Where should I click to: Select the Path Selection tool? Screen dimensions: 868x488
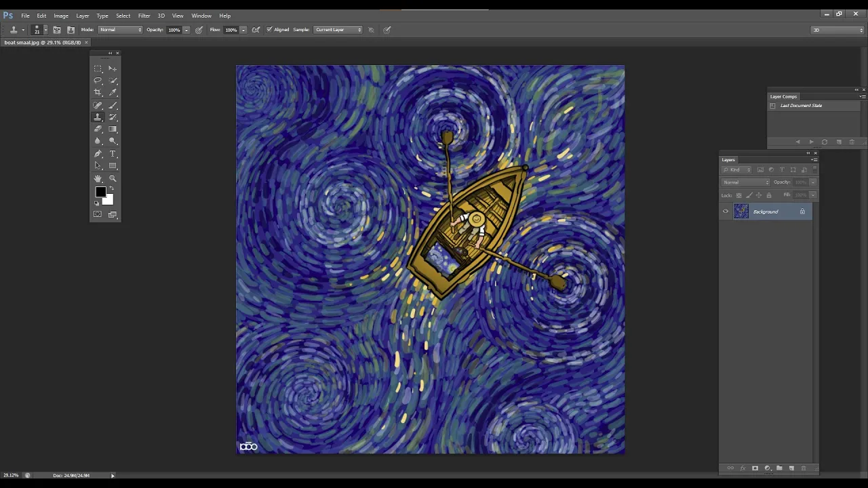[x=98, y=166]
